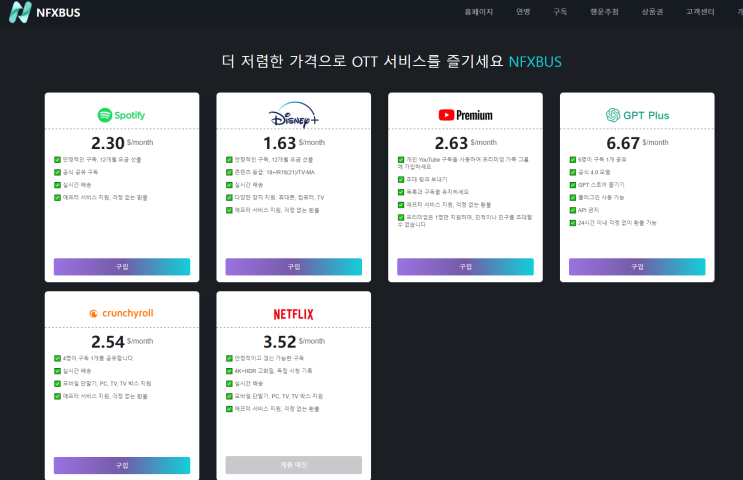Click the Disney+ logo

(x=294, y=115)
